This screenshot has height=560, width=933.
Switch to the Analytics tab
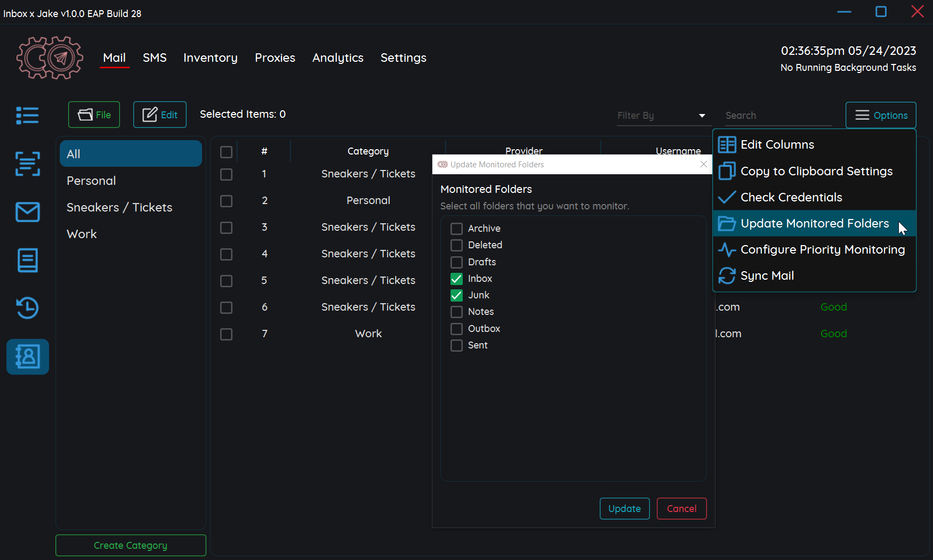(337, 58)
